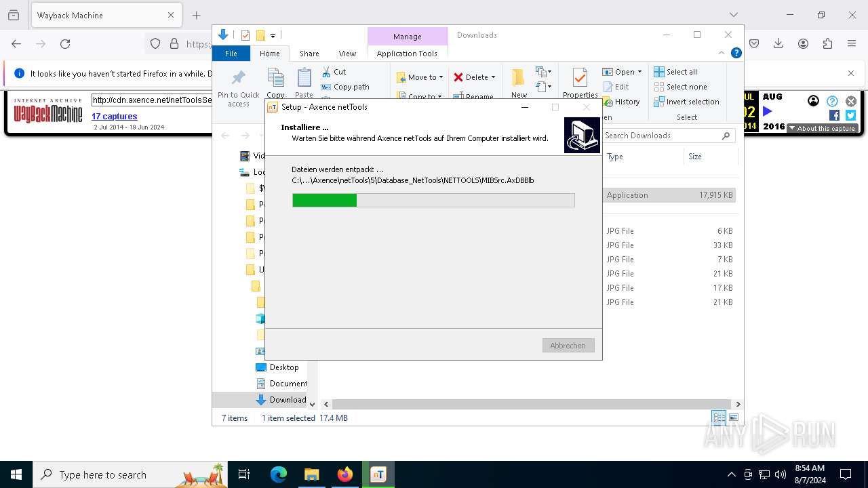Click the Search Downloads field
Viewport: 868px width, 488px height.
point(669,136)
